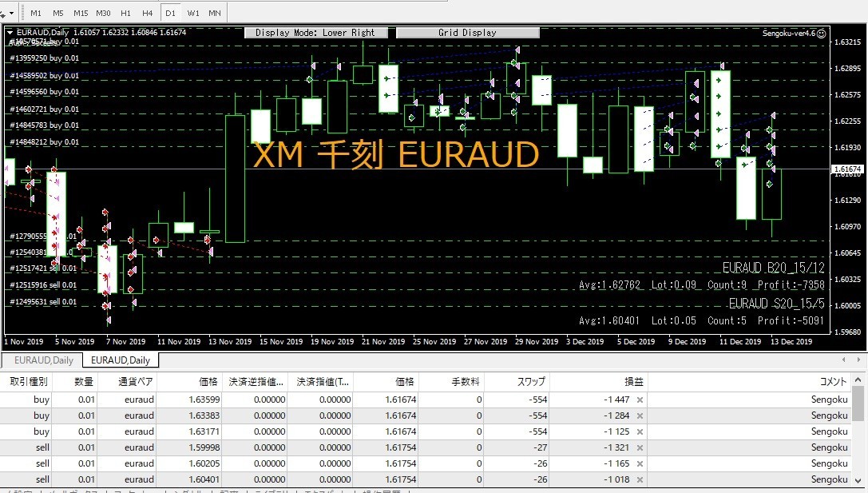
Task: Click the trade list scrollbar up arrow
Action: coord(858,380)
